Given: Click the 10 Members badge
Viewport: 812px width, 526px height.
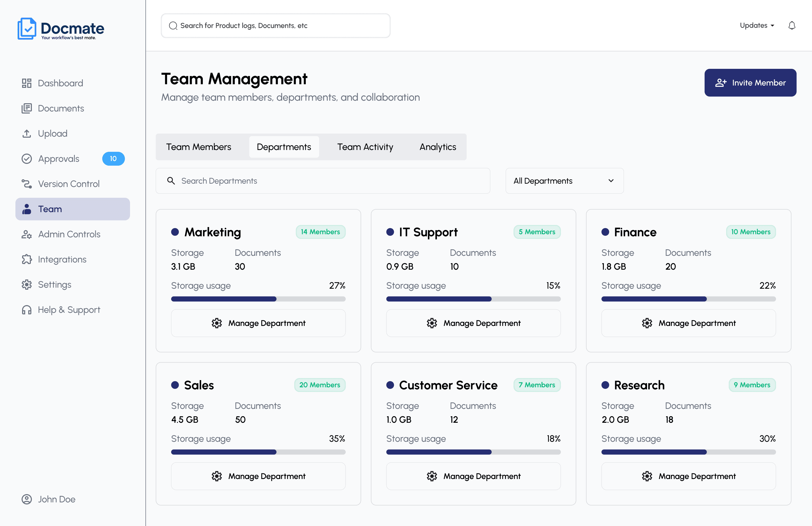Looking at the screenshot, I should [751, 232].
